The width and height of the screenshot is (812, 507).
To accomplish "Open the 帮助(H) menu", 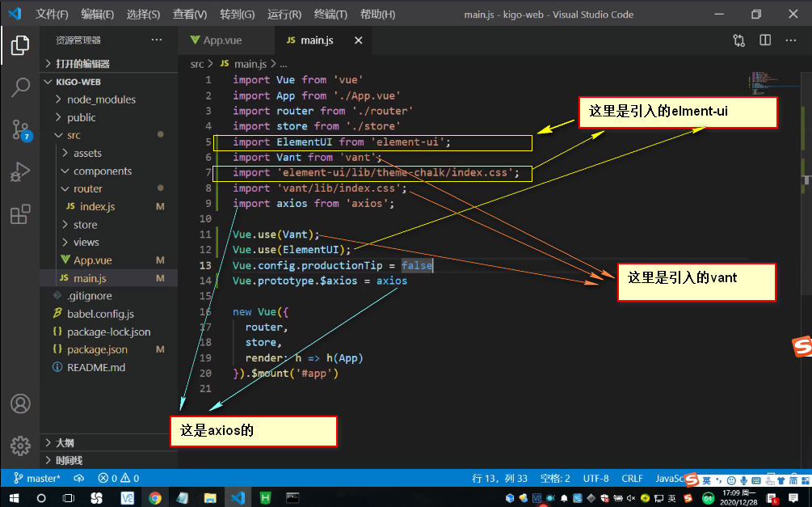I will click(x=377, y=15).
